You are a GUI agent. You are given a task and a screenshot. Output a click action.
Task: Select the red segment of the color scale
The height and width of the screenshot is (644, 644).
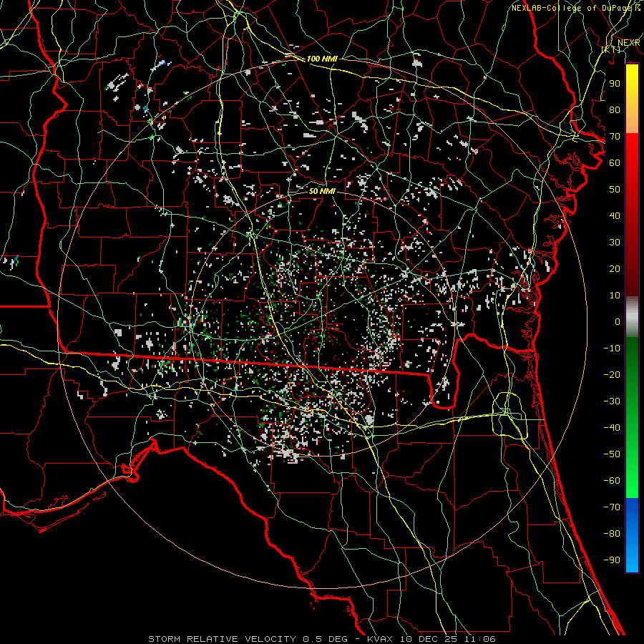[x=632, y=215]
